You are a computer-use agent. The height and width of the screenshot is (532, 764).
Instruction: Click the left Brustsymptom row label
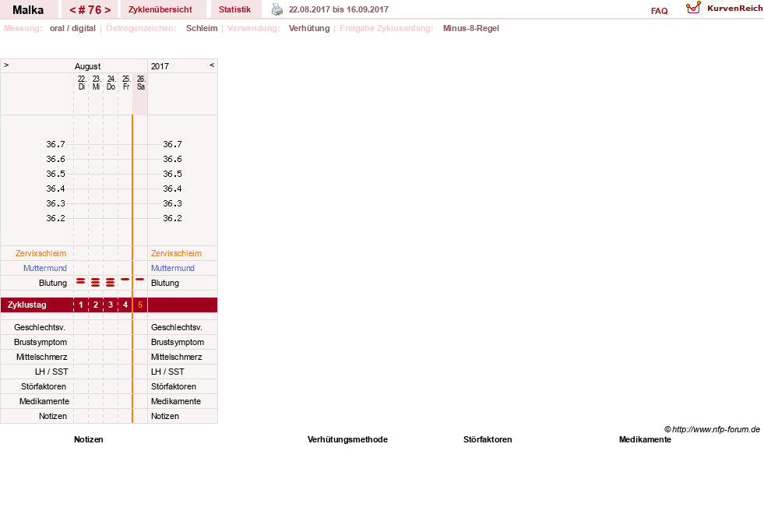[40, 342]
